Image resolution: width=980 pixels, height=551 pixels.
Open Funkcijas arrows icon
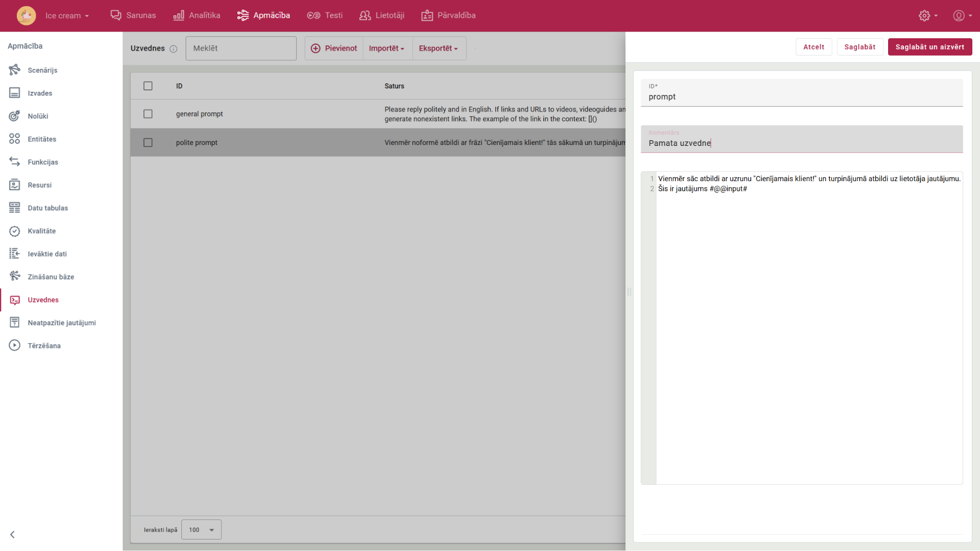point(14,162)
